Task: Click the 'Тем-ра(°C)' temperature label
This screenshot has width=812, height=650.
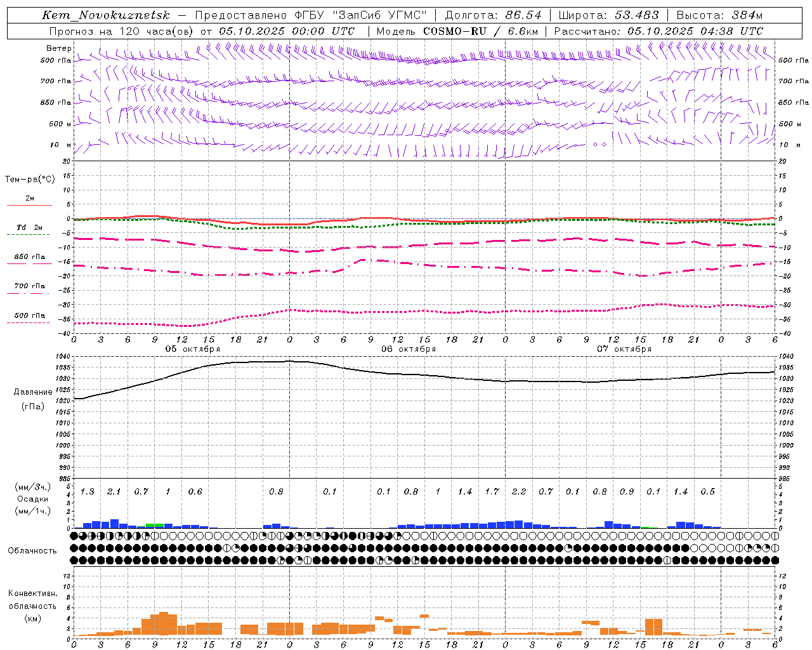Action: (30, 179)
